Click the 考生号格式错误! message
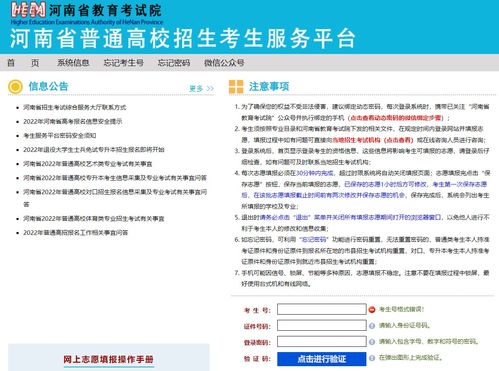The height and width of the screenshot is (371, 499). point(401,309)
